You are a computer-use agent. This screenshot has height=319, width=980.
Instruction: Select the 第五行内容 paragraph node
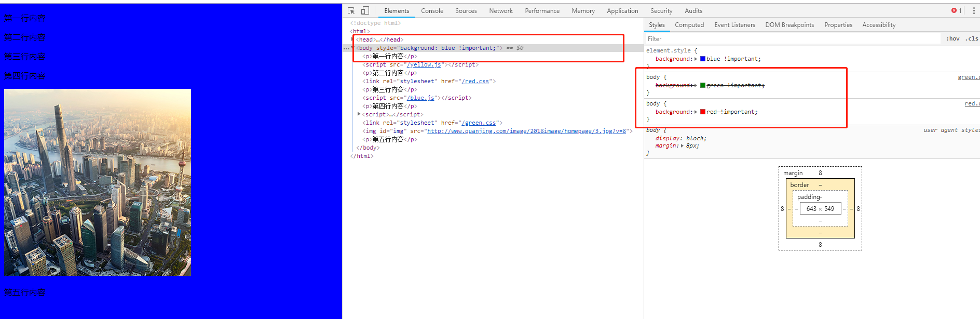pos(390,140)
